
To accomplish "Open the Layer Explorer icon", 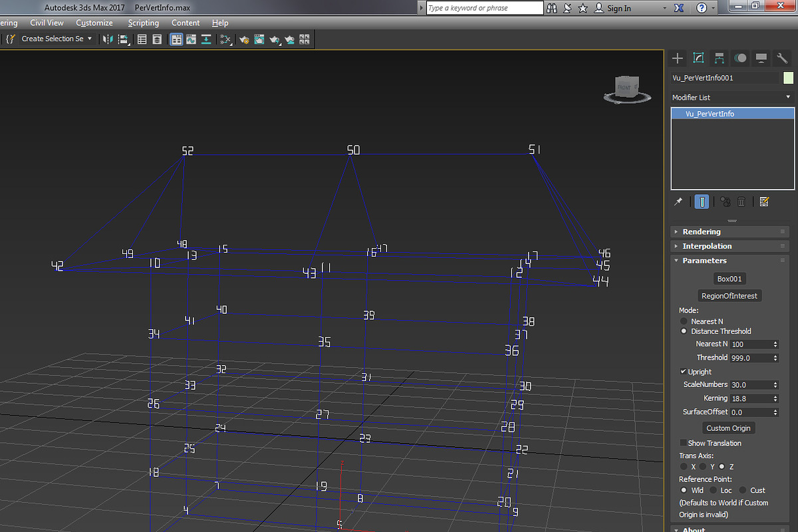I will (157, 39).
